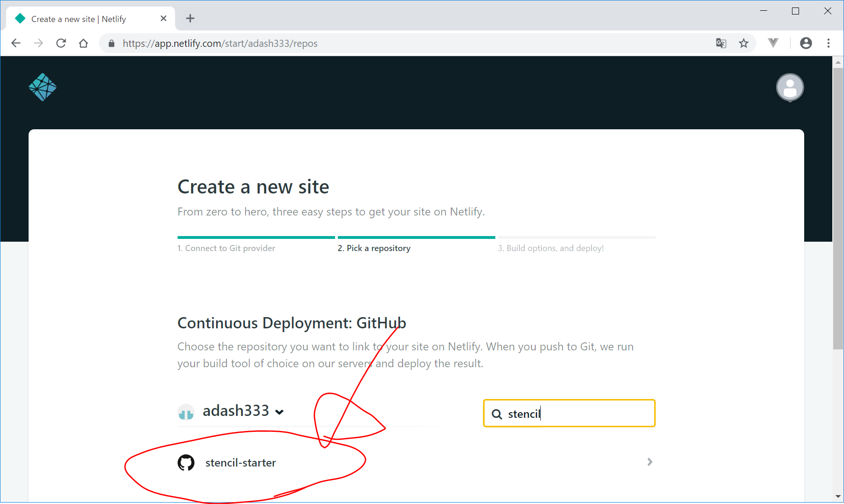Open the Vue devtools extension icon
844x504 pixels.
point(773,43)
